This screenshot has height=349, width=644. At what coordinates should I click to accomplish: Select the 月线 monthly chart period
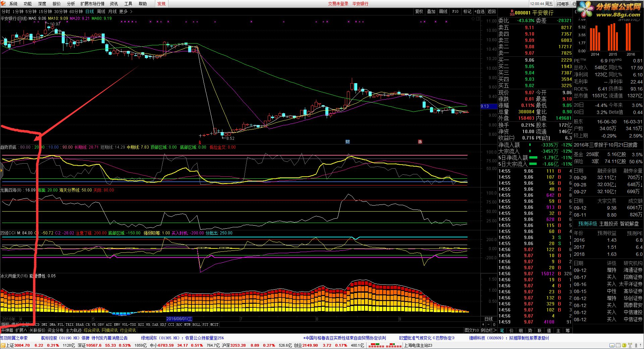tap(112, 11)
